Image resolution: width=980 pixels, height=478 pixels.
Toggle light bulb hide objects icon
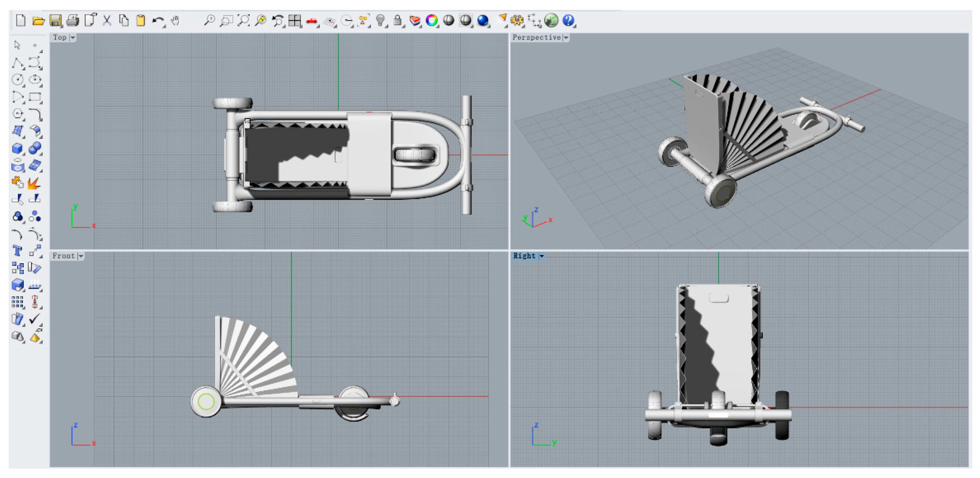[x=380, y=21]
